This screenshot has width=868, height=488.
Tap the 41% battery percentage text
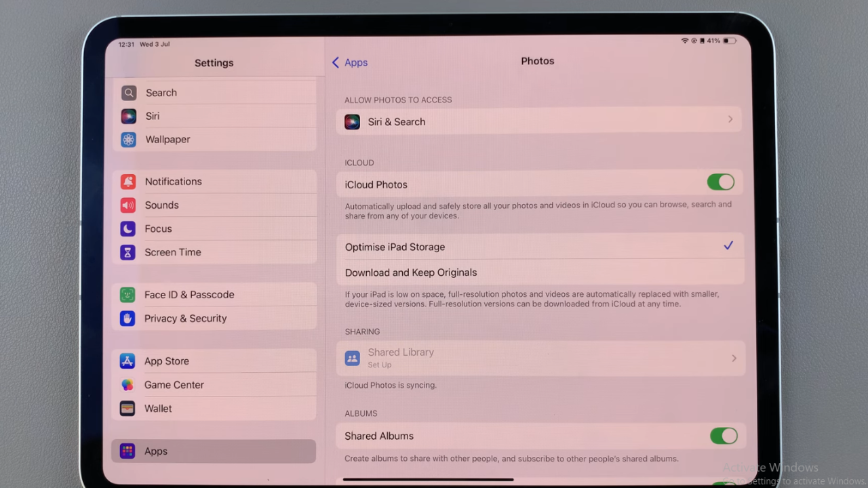(x=713, y=41)
